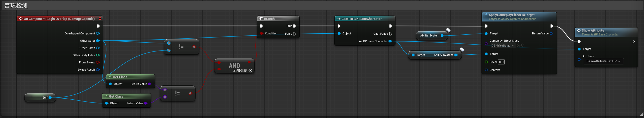Click the Level value field showing 0.0
This screenshot has width=644, height=118.
(501, 62)
